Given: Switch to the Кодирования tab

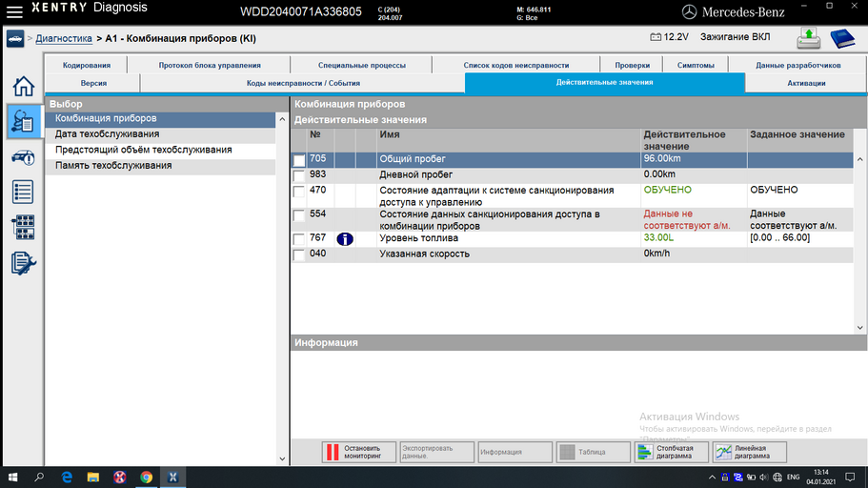Looking at the screenshot, I should tap(87, 65).
